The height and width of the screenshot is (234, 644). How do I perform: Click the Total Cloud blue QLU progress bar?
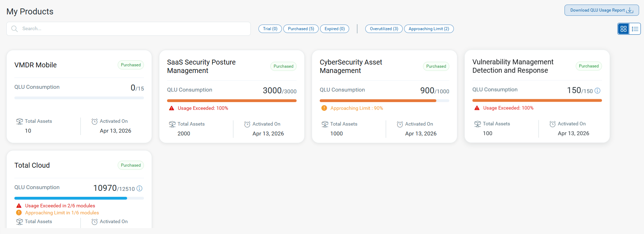click(x=79, y=198)
